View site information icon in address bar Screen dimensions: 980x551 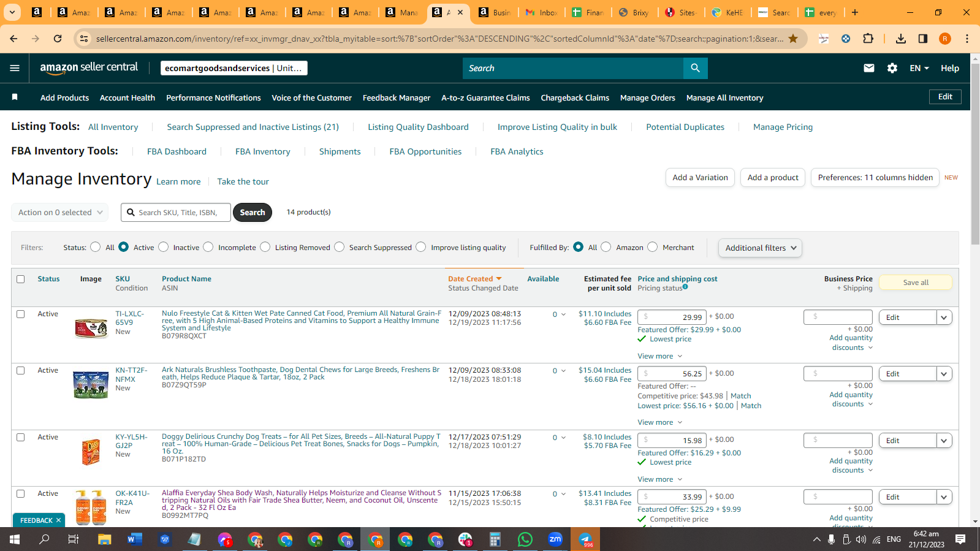point(85,39)
